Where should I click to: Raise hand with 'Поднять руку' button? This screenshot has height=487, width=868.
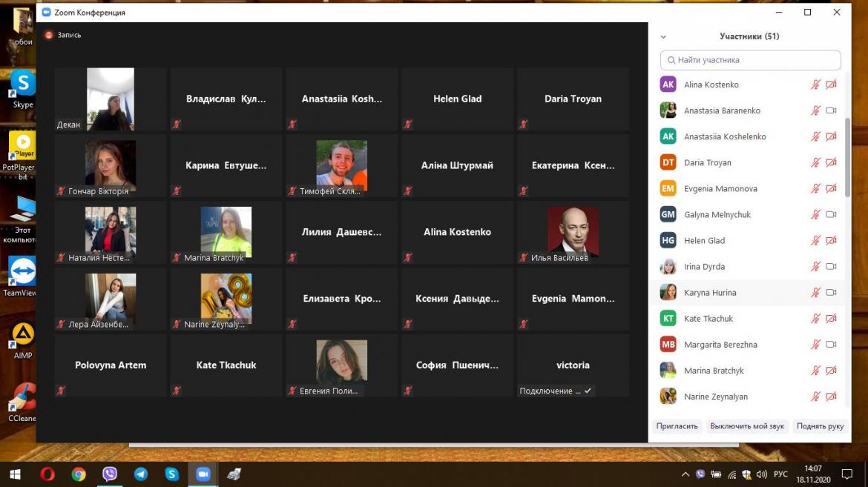(x=820, y=426)
